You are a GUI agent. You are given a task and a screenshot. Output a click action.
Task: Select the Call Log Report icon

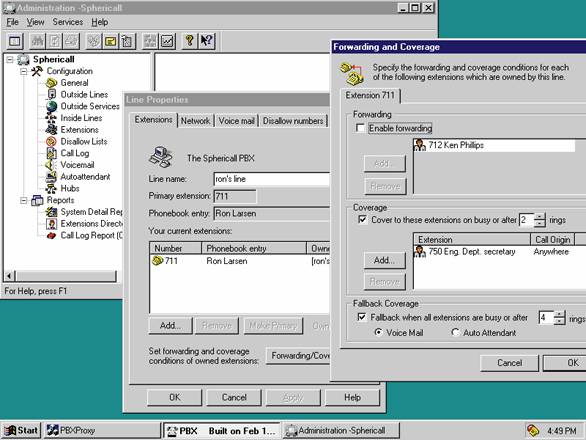point(51,236)
